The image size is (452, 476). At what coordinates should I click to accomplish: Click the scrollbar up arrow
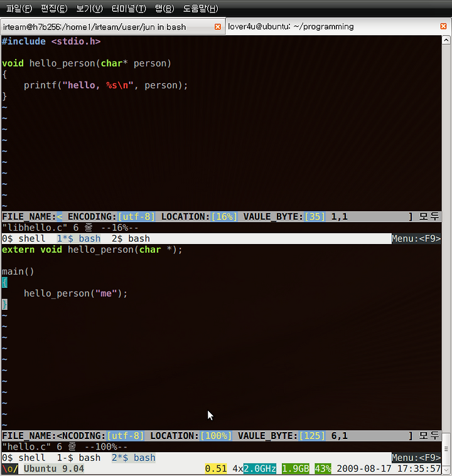[446, 40]
